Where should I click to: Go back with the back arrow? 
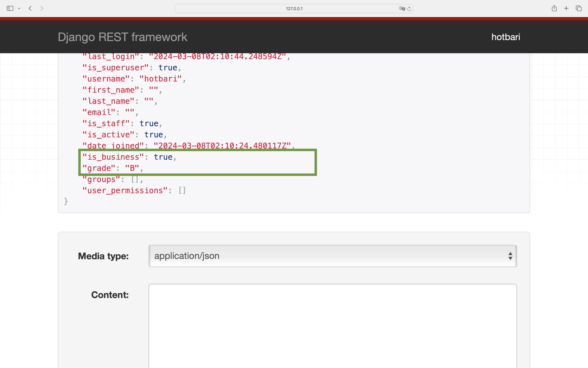tap(30, 9)
